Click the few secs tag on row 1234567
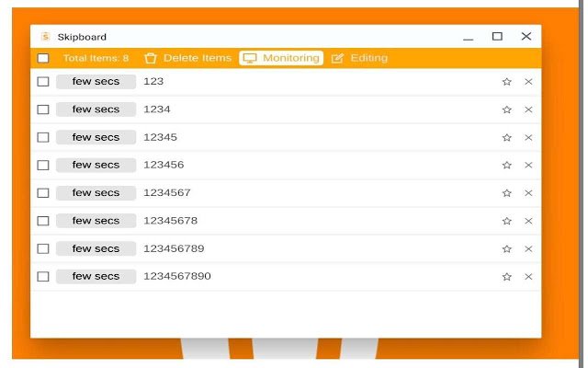Image resolution: width=588 pixels, height=368 pixels. tap(96, 193)
